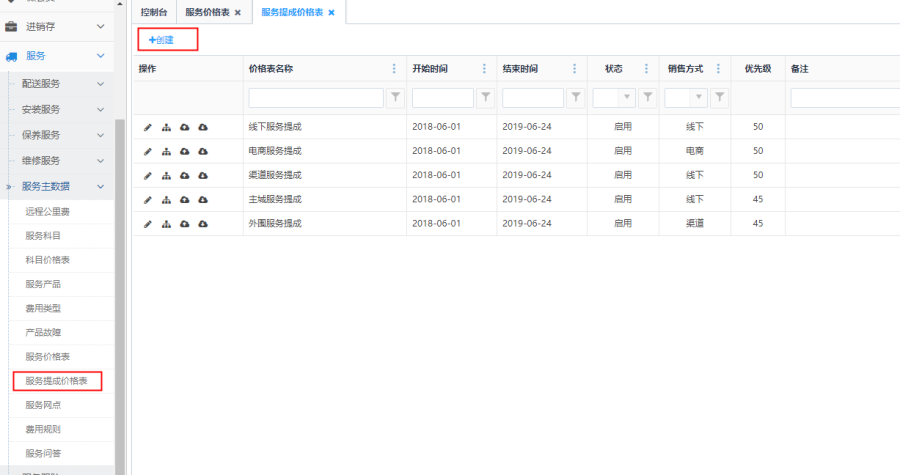The image size is (900, 475).
Task: Click the cloud upload icon for 渠道服务提成
Action: pos(184,175)
